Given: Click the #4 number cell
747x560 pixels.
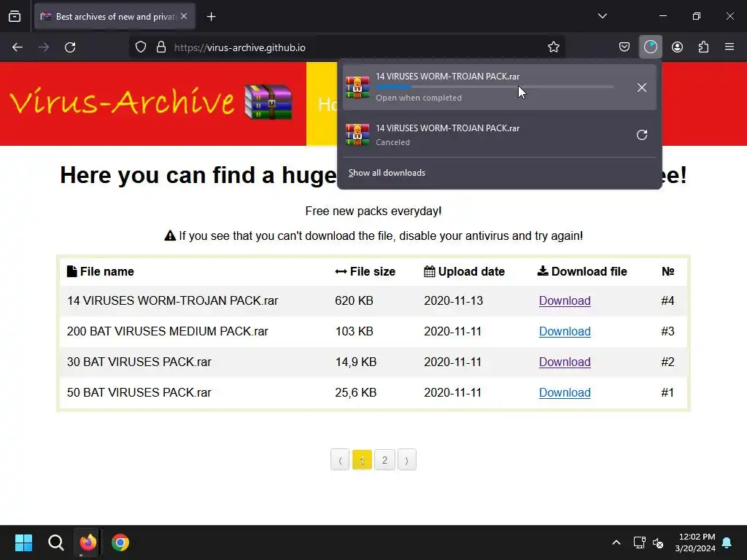Looking at the screenshot, I should pyautogui.click(x=667, y=301).
